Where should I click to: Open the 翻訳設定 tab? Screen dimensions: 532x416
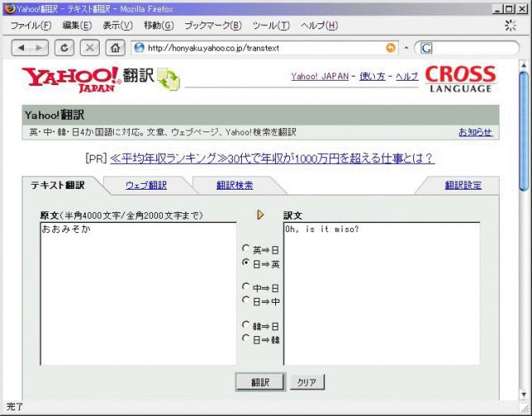click(x=463, y=186)
